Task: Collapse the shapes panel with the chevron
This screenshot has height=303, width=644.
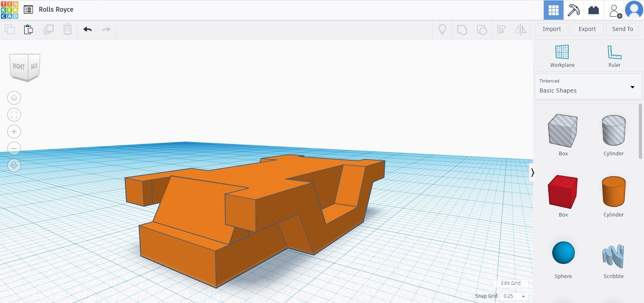Action: 532,173
